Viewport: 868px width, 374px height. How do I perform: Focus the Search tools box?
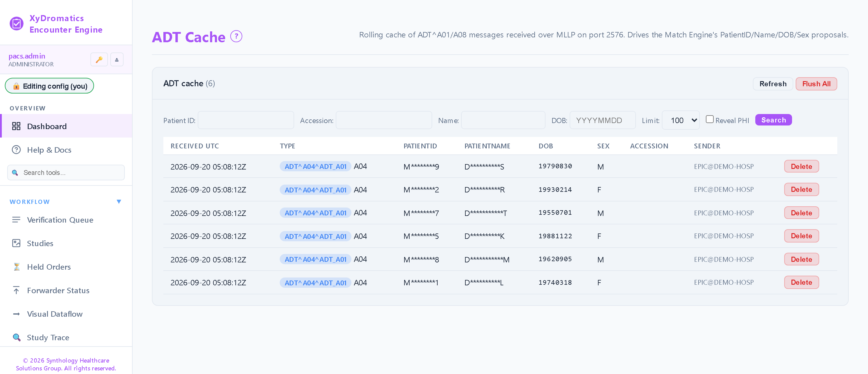click(66, 173)
